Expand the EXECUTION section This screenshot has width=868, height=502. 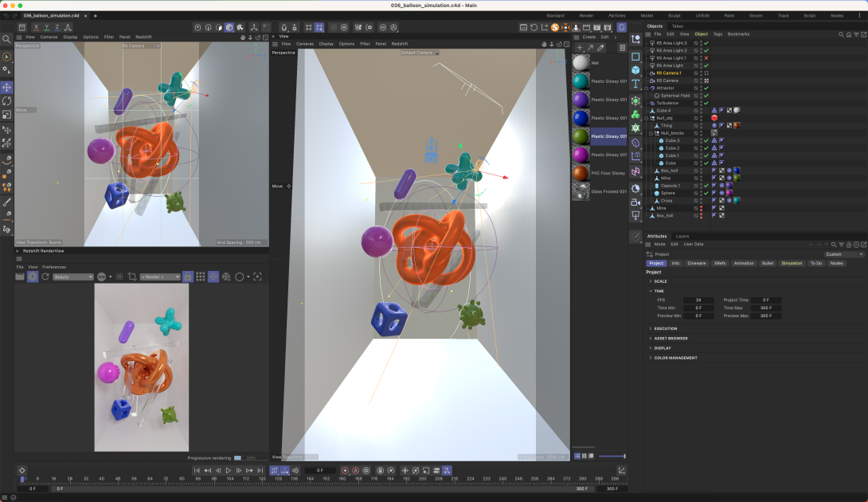pyautogui.click(x=651, y=328)
